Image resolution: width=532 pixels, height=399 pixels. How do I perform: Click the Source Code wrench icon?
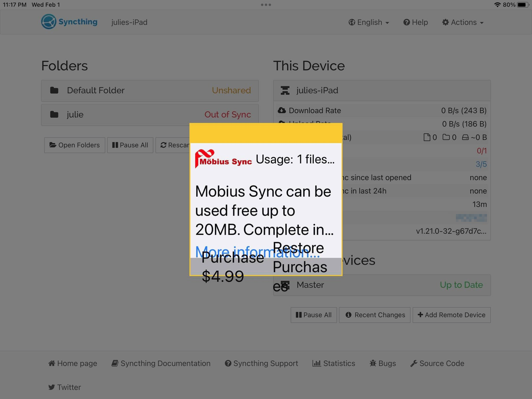pos(414,363)
